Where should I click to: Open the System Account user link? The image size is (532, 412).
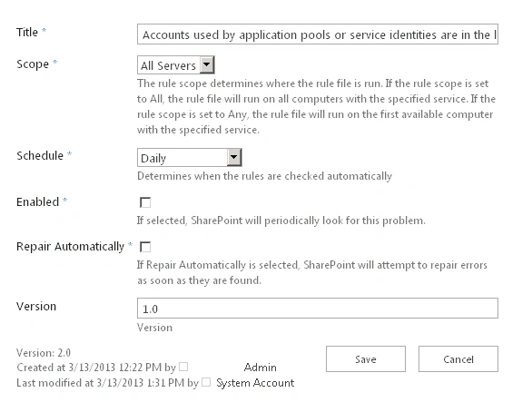[255, 383]
